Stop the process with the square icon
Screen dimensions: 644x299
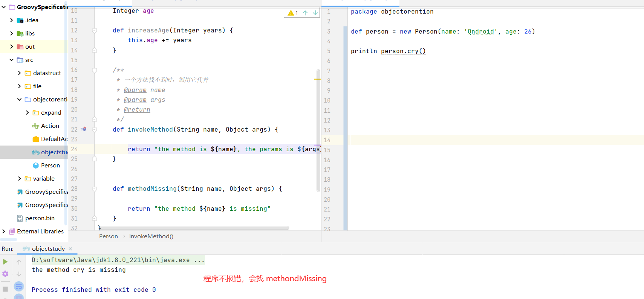[x=5, y=289]
